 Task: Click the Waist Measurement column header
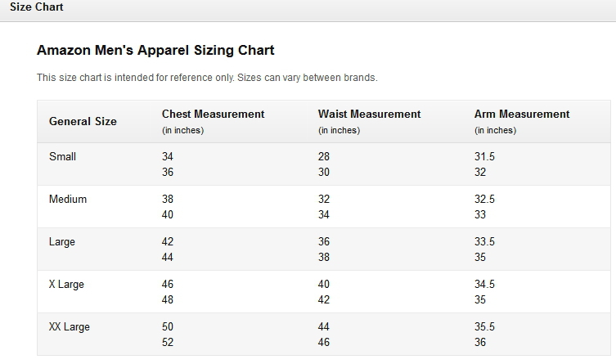point(369,115)
